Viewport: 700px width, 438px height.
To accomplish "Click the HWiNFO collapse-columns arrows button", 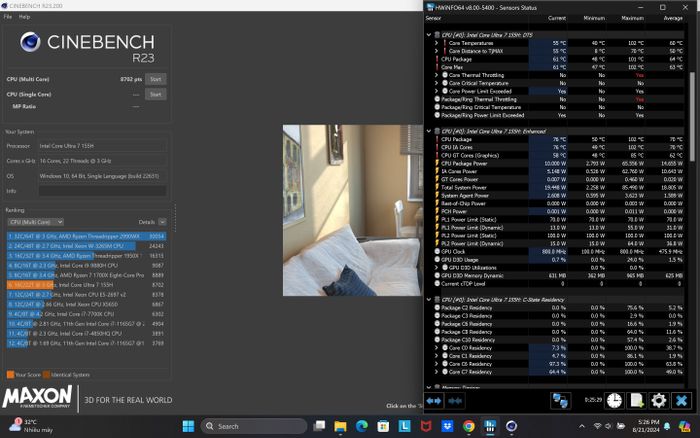I will click(x=455, y=400).
